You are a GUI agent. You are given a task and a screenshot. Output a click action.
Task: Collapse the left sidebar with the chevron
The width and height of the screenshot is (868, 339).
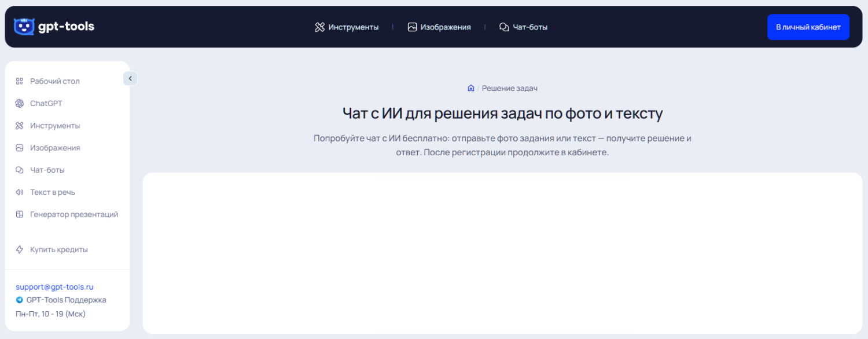pos(130,78)
